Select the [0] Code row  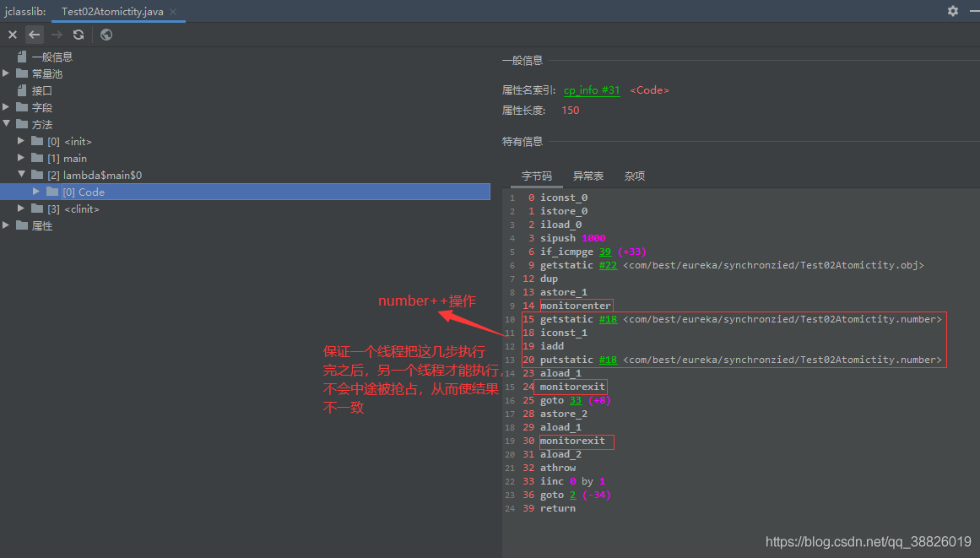tap(245, 192)
